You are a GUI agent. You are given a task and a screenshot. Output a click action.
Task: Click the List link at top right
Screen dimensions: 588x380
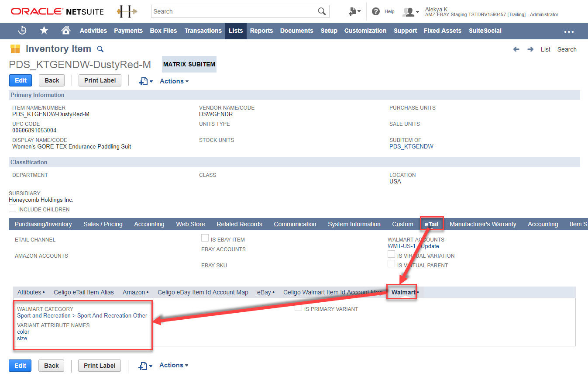coord(546,49)
